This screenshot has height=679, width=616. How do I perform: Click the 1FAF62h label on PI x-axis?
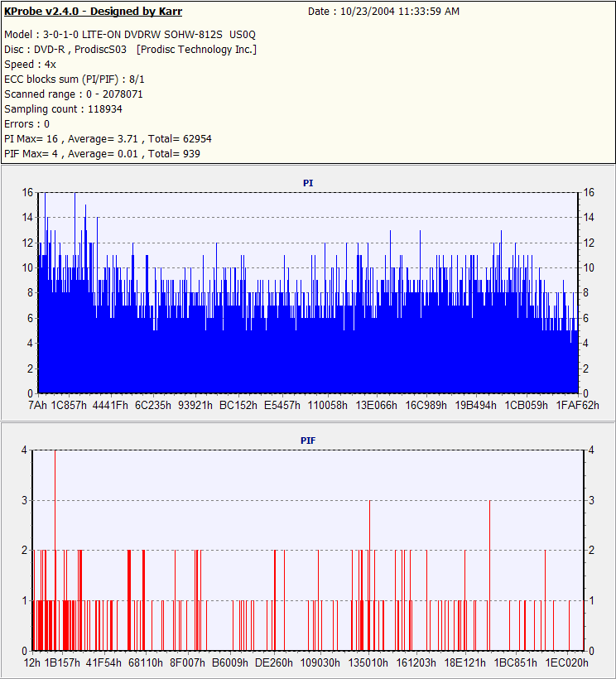[x=577, y=405]
